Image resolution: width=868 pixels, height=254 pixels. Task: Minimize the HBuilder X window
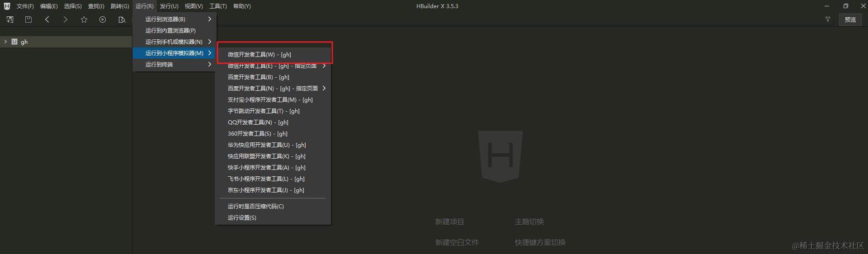(827, 6)
